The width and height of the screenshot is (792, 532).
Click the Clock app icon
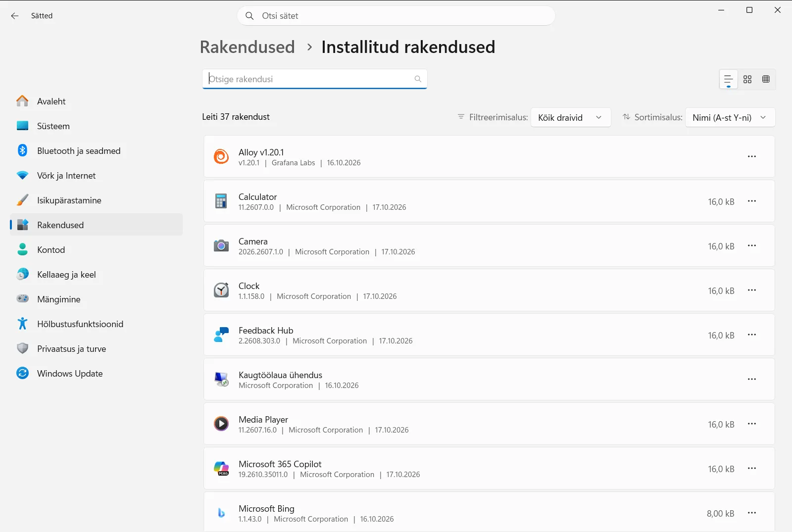221,290
